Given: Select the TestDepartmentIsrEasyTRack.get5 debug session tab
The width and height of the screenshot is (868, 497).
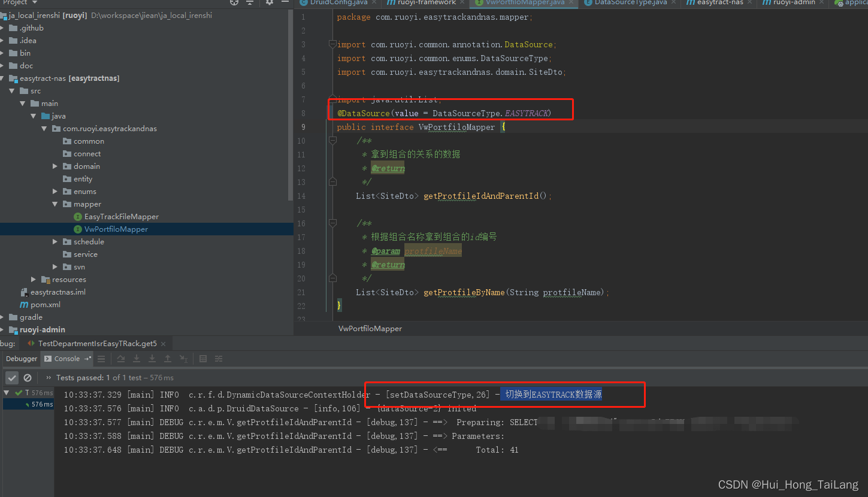Looking at the screenshot, I should click(x=97, y=344).
